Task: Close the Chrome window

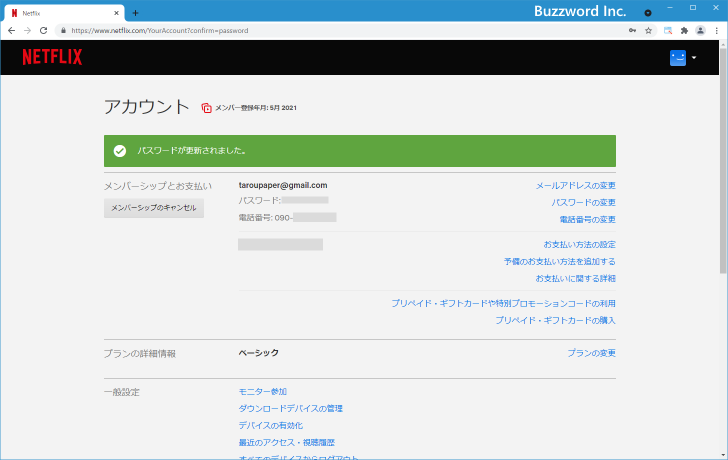Action: pyautogui.click(x=715, y=7)
